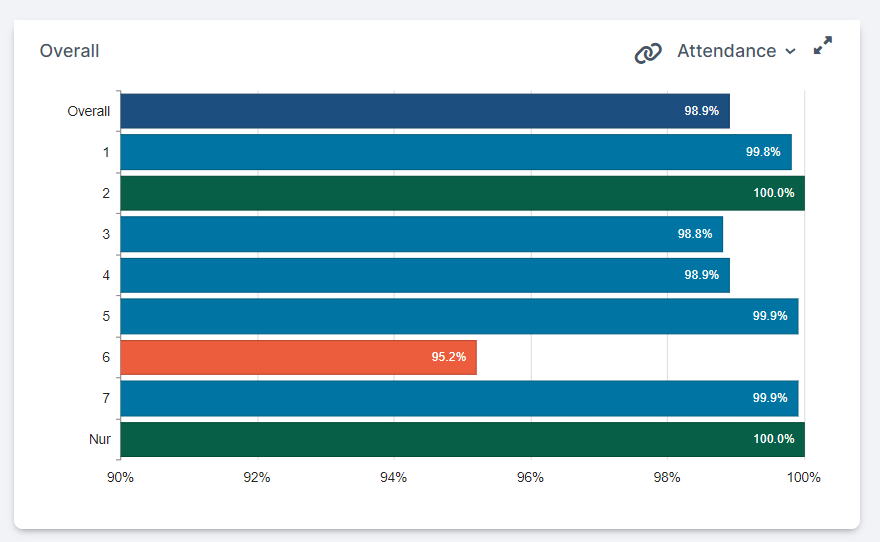Click the Nur axis label
The width and height of the screenshot is (880, 542).
coord(99,439)
